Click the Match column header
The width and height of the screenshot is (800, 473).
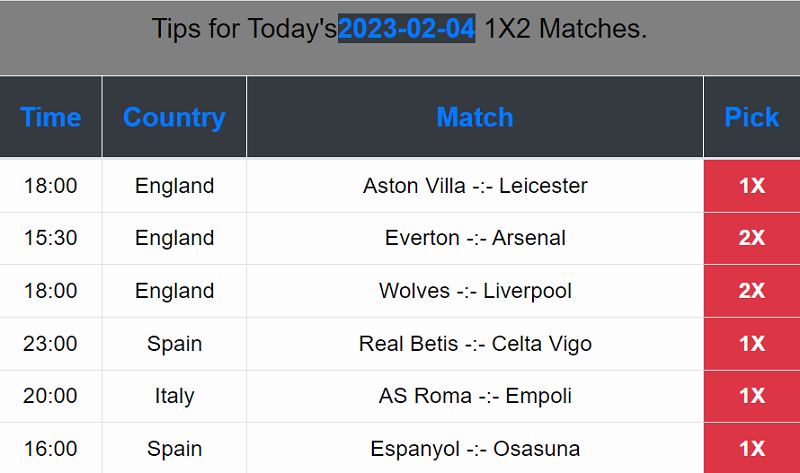tap(474, 117)
